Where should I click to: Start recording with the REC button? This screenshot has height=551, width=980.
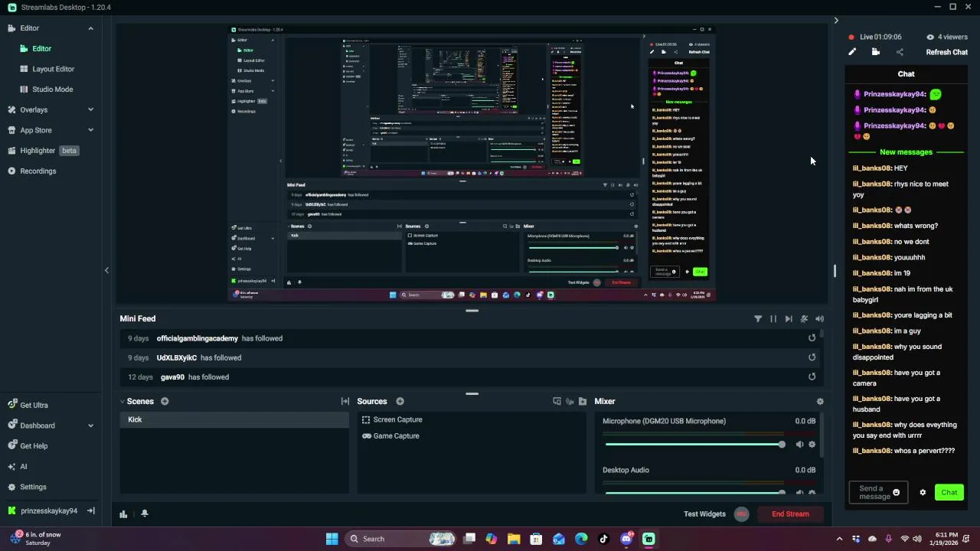click(741, 514)
